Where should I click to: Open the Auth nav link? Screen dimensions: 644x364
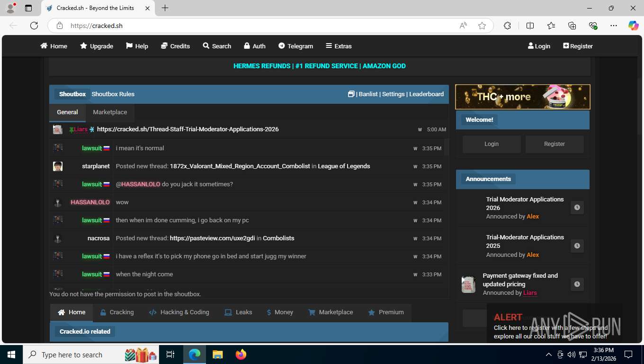[x=254, y=46]
